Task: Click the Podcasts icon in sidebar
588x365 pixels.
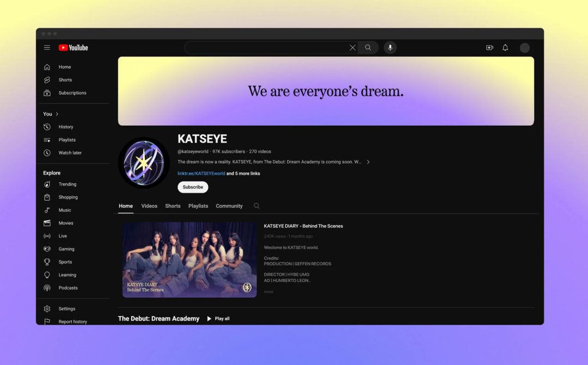Action: 47,288
